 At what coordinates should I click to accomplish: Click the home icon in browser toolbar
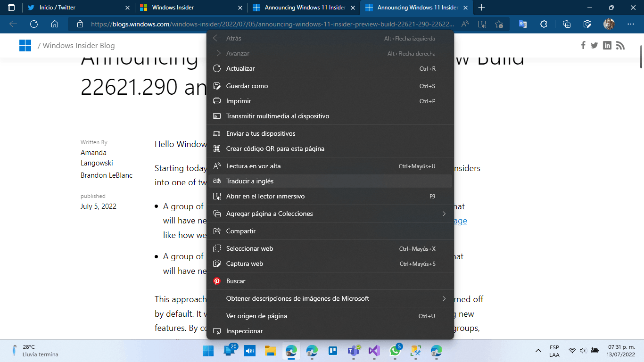[x=55, y=24]
